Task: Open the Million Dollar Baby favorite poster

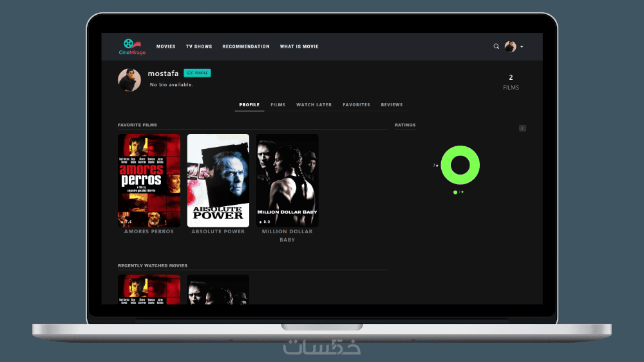Action: click(x=287, y=180)
